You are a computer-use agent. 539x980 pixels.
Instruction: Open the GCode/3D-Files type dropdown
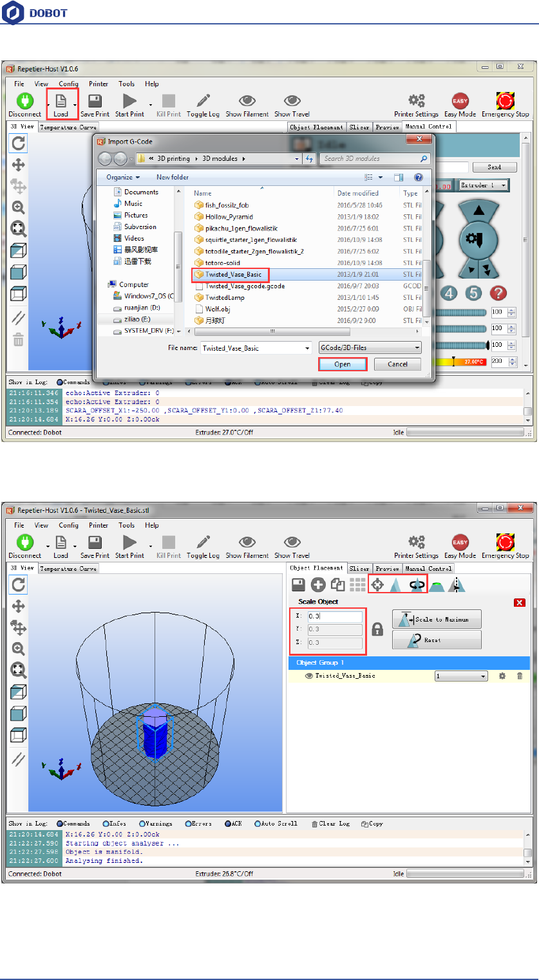coord(370,347)
